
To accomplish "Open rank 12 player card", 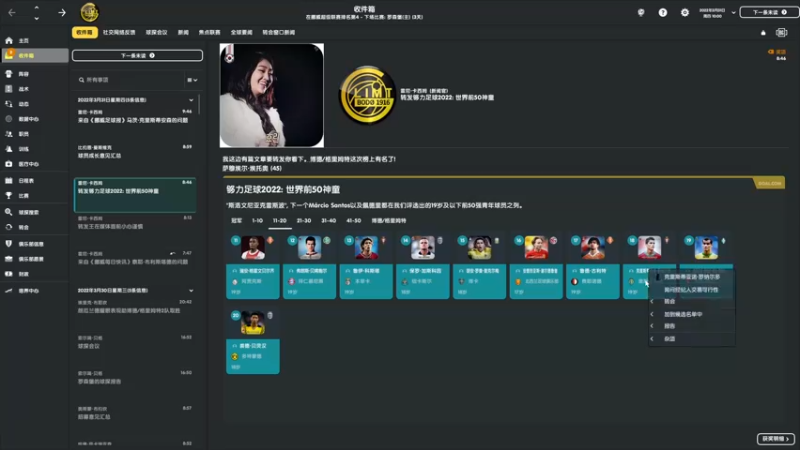I will [x=310, y=266].
